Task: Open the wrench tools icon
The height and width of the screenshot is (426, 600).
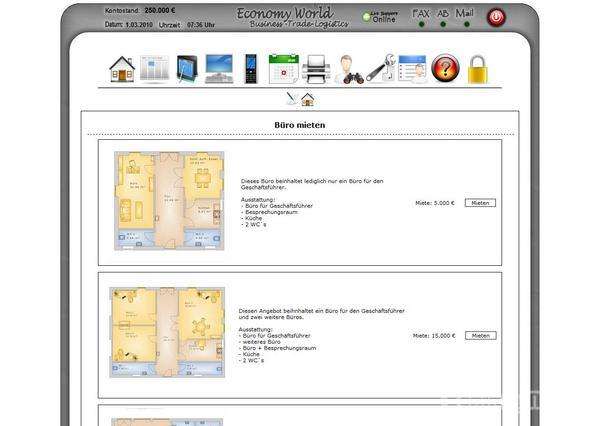Action: tap(380, 70)
